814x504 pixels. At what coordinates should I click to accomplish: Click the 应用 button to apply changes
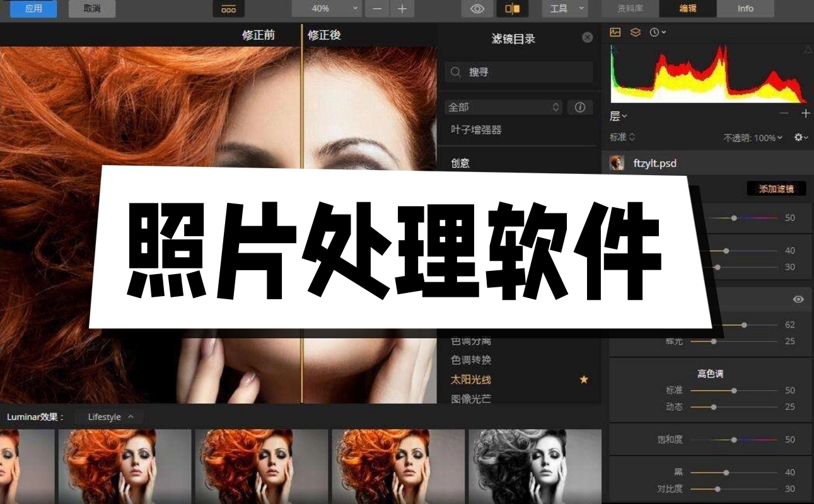coord(33,8)
